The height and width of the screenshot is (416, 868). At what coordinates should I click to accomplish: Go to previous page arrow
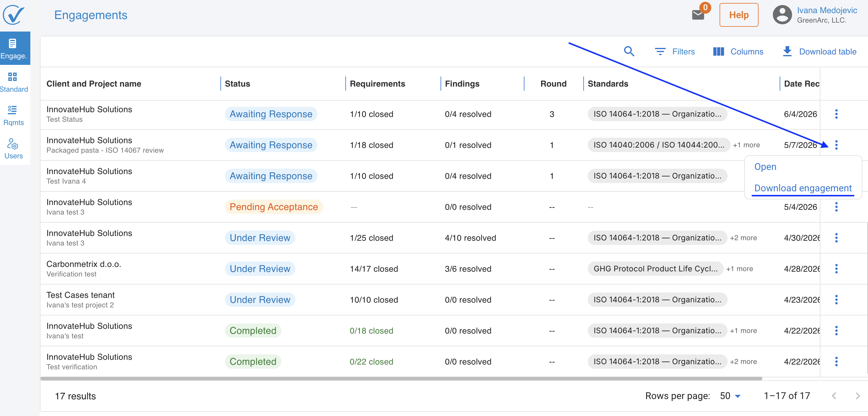pos(833,396)
